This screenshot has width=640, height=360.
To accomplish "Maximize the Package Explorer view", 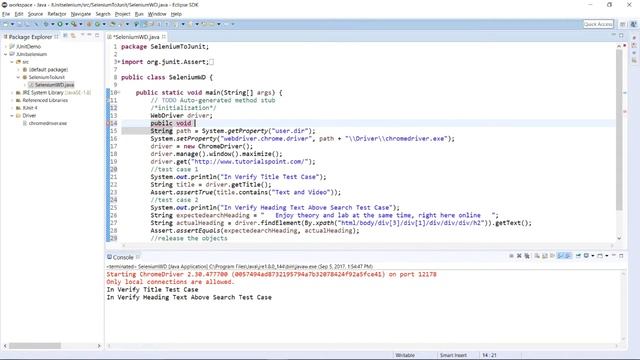I will pos(97,36).
